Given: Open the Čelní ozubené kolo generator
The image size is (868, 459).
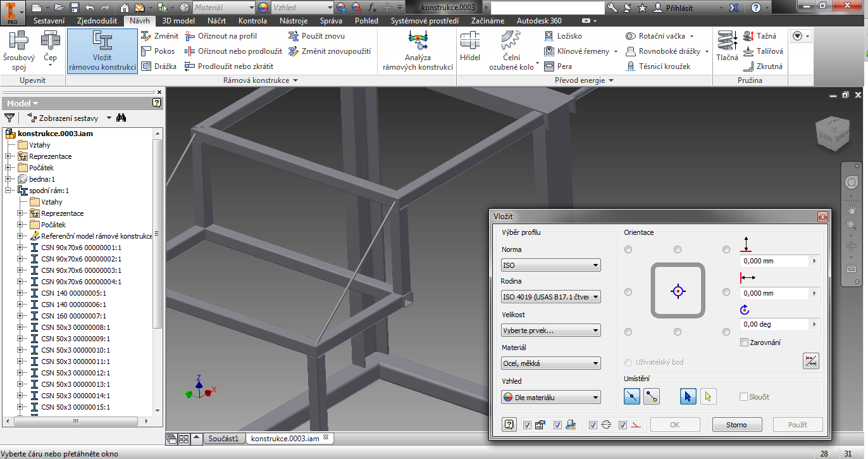Looking at the screenshot, I should [x=511, y=51].
